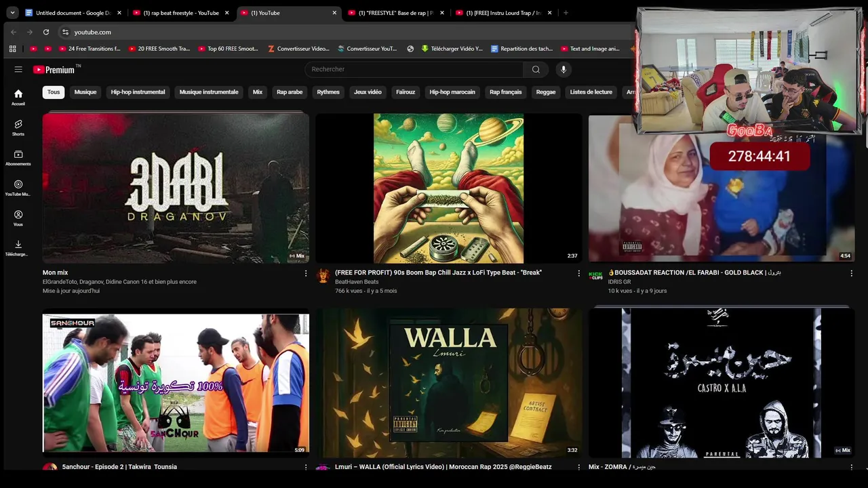868x488 pixels.
Task: Open the tab search dropdown arrow
Action: pos(12,13)
